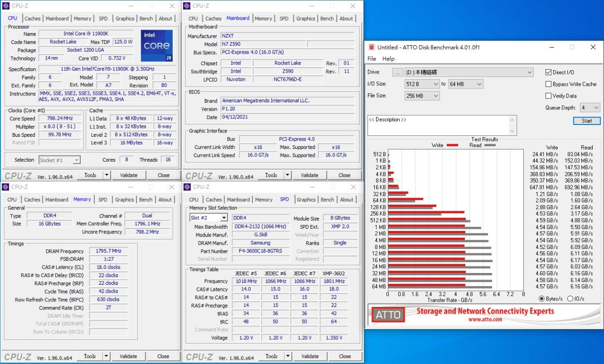Select the XMP-3602 frequency 1801 MHz cell
This screenshot has height=364, width=604.
334,281
